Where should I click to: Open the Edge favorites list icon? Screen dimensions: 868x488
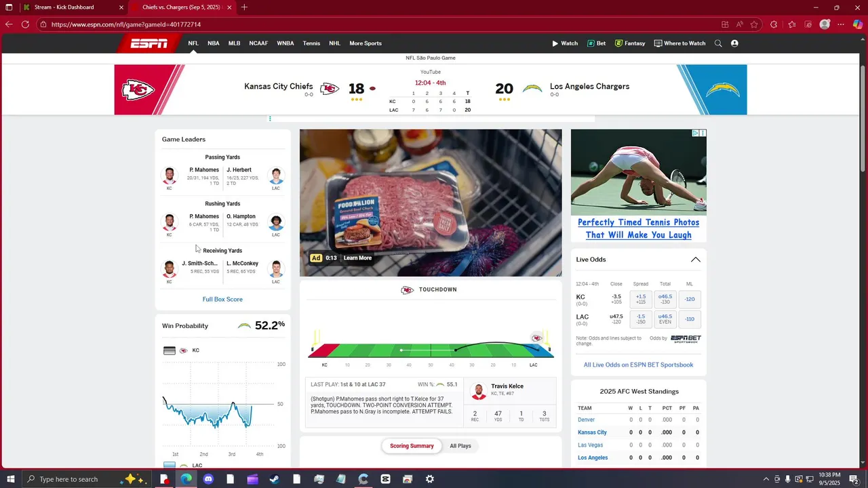(791, 24)
